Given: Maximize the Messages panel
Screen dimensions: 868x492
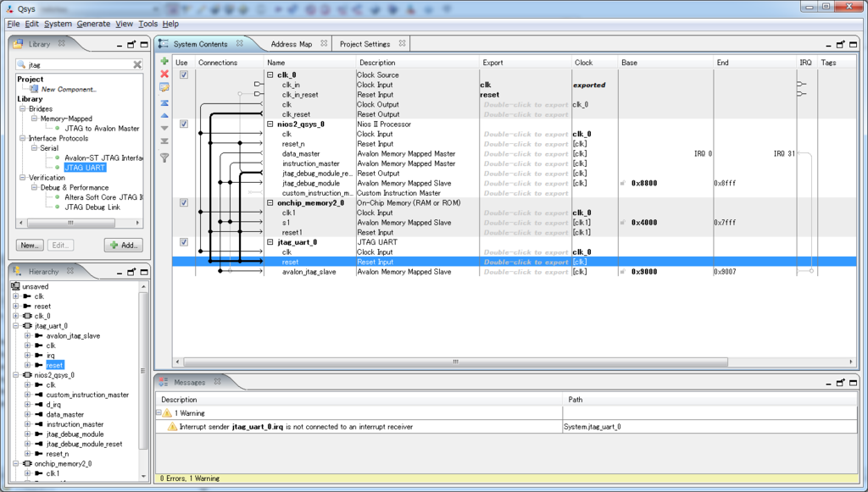Looking at the screenshot, I should [853, 383].
